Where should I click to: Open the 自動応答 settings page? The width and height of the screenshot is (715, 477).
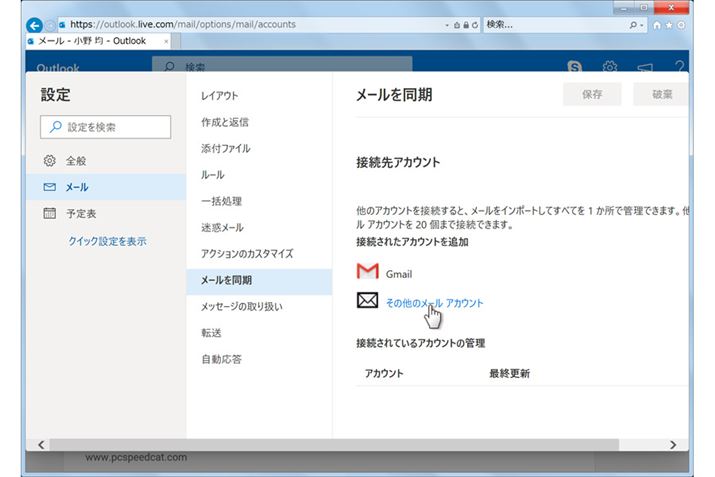221,359
